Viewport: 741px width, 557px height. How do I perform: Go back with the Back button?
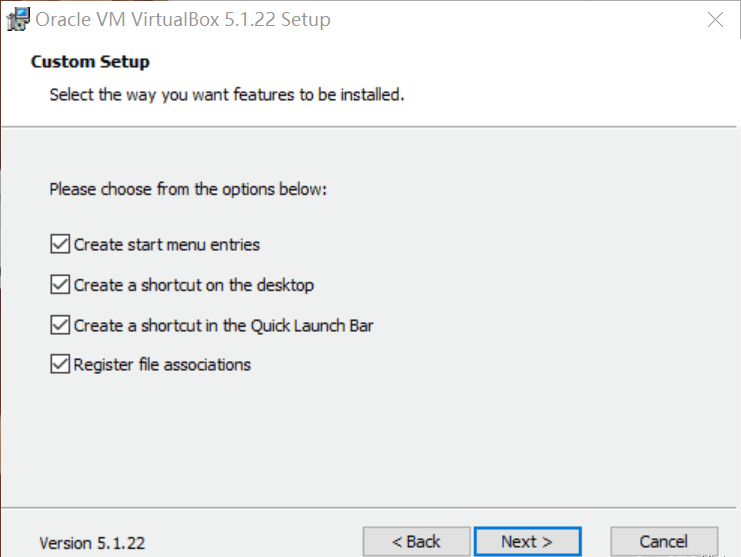pos(415,541)
